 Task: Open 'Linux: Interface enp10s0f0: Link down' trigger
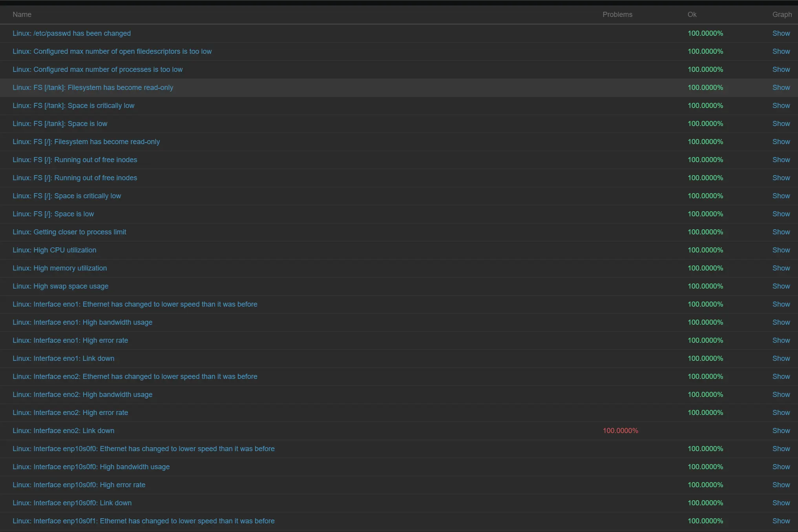(72, 503)
